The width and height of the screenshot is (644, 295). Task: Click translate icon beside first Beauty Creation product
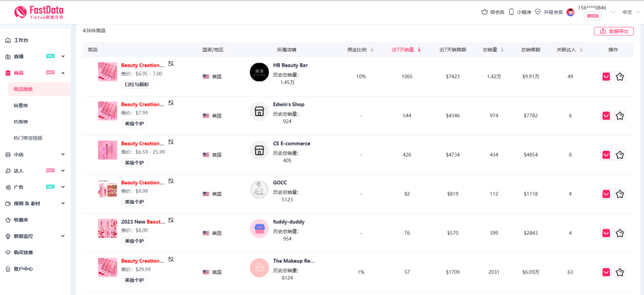click(172, 63)
